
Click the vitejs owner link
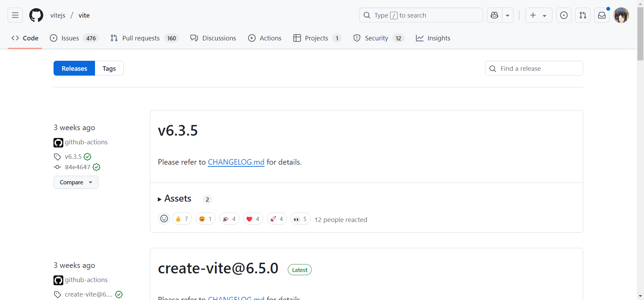58,15
